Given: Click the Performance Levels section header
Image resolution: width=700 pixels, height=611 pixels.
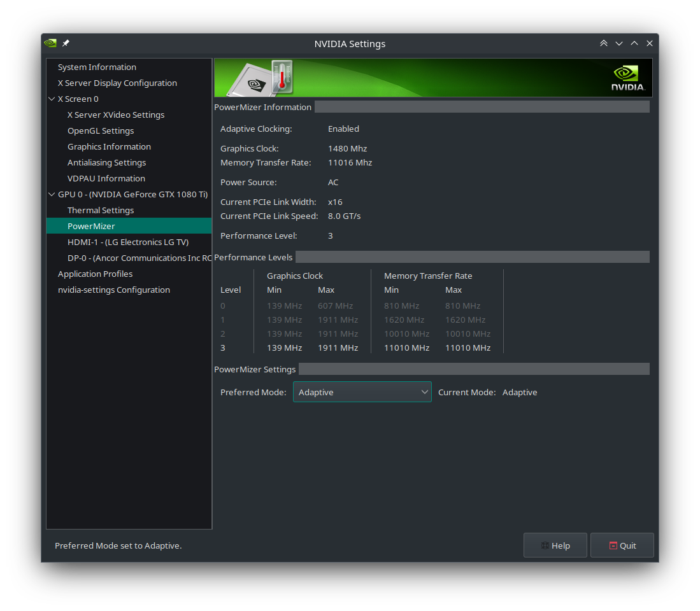Looking at the screenshot, I should point(254,257).
